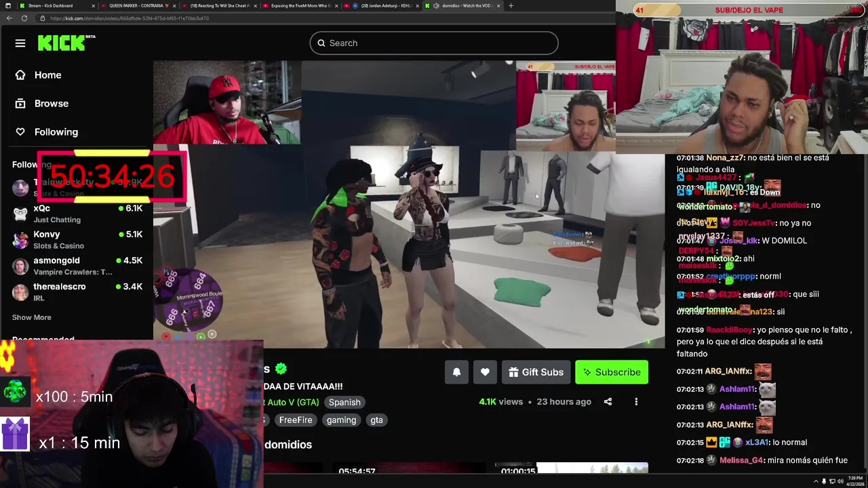This screenshot has width=868, height=488.
Task: Click xQc avatar icon
Action: tap(21, 213)
